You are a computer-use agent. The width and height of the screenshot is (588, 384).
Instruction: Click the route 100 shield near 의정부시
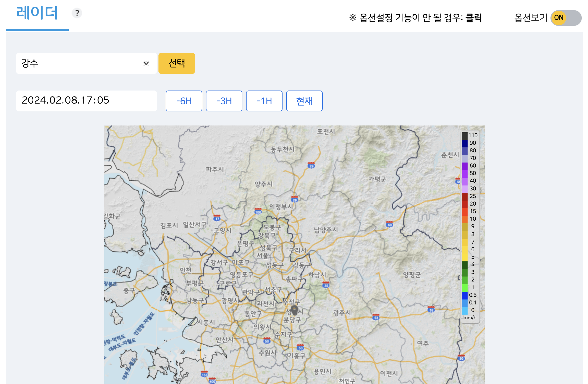point(258,212)
